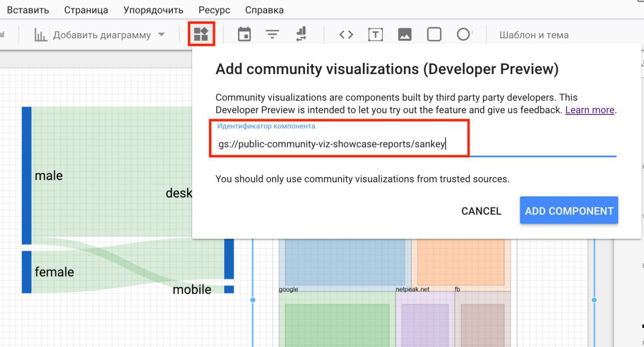Screen dimensions: 644x347
Task: Follow the Learn more link
Action: pos(590,110)
